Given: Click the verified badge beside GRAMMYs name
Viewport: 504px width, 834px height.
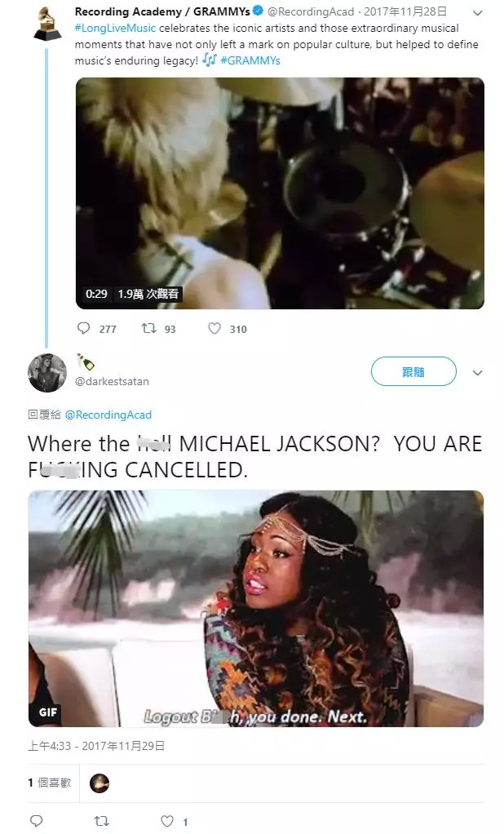Looking at the screenshot, I should [258, 11].
